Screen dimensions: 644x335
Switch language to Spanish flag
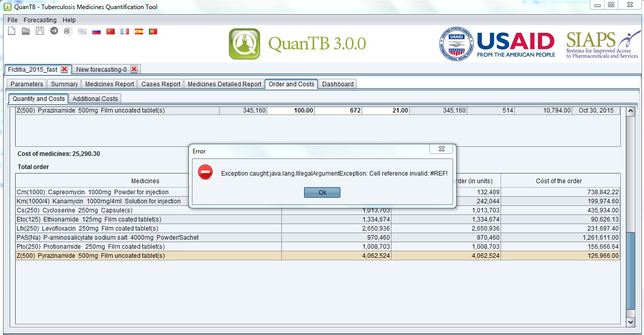pyautogui.click(x=139, y=31)
